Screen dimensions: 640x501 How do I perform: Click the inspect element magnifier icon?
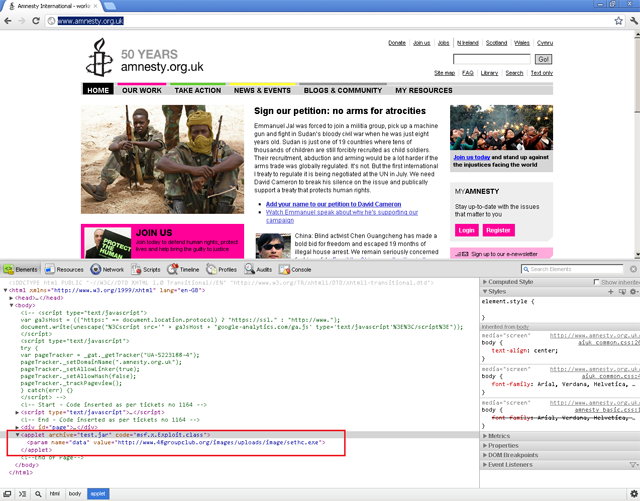pyautogui.click(x=38, y=494)
